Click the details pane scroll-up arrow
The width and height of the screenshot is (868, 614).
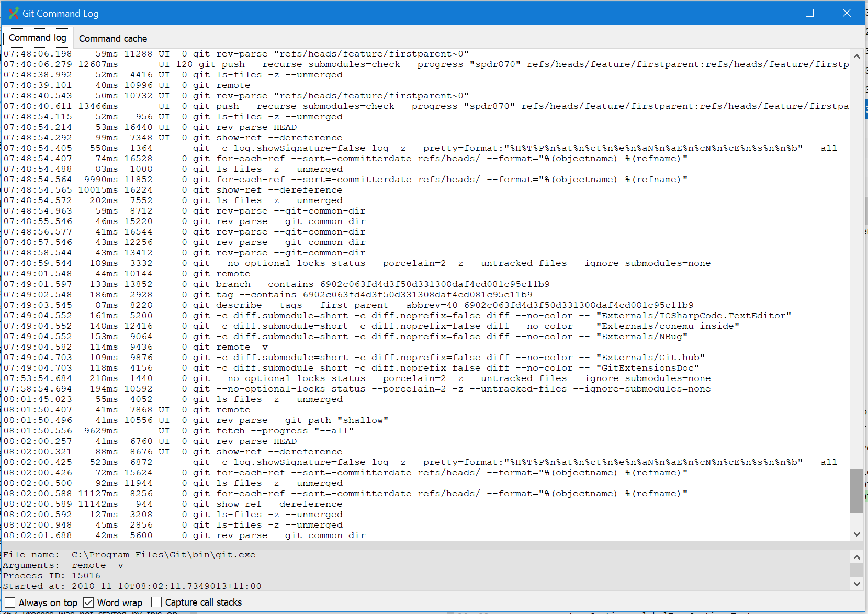tap(856, 556)
